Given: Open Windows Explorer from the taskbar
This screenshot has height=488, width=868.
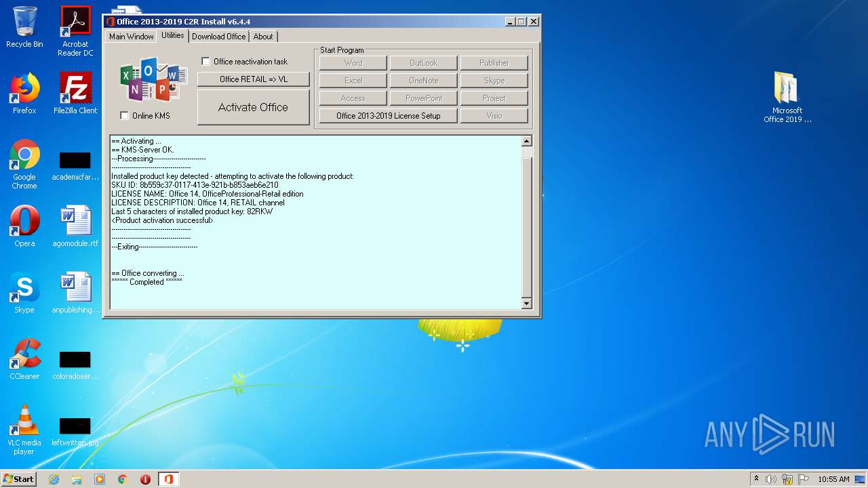Looking at the screenshot, I should tap(77, 479).
